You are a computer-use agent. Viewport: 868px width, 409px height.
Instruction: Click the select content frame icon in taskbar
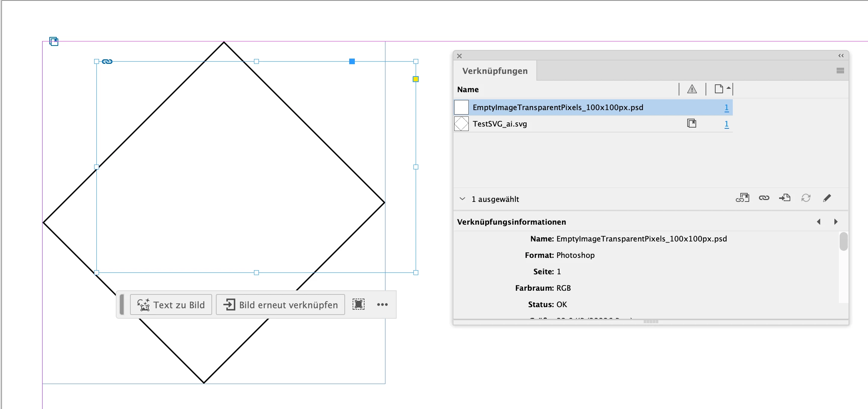(358, 305)
